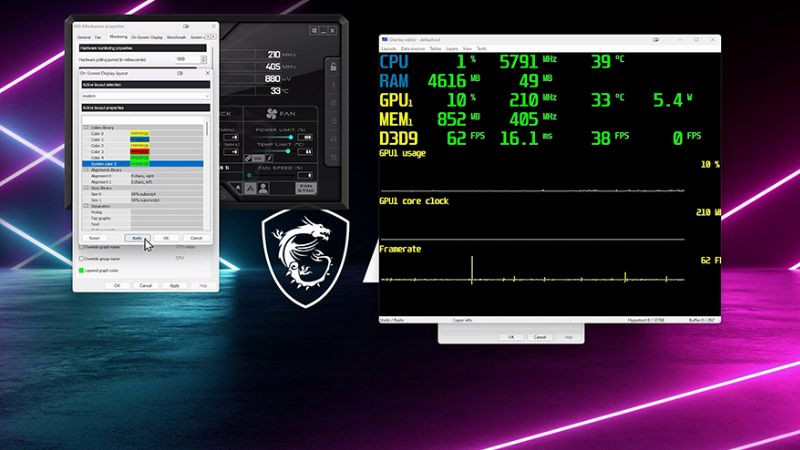This screenshot has height=450, width=800.
Task: Click the Windows start-up icon in Afterburner
Action: 314,31
